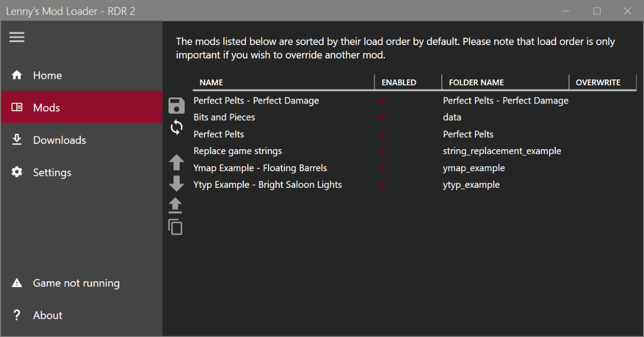Toggle enabled checkmark for Perfect Pelts
The width and height of the screenshot is (644, 337).
(x=382, y=134)
